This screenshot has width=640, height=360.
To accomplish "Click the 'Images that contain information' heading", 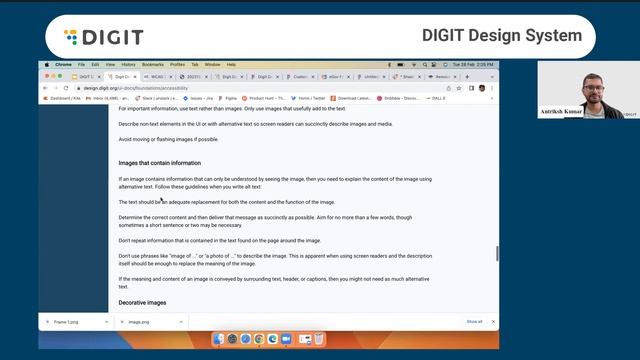I will pos(160,163).
